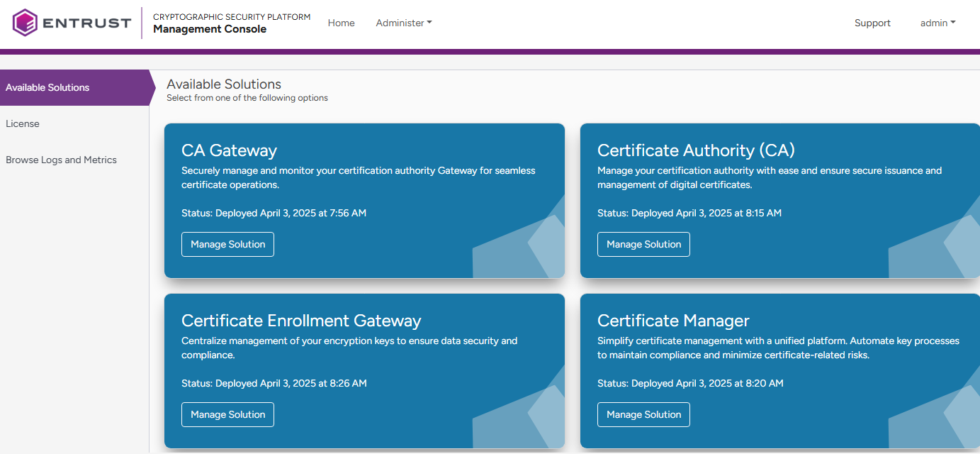Open the admin user dropdown
980x454 pixels.
pos(937,23)
